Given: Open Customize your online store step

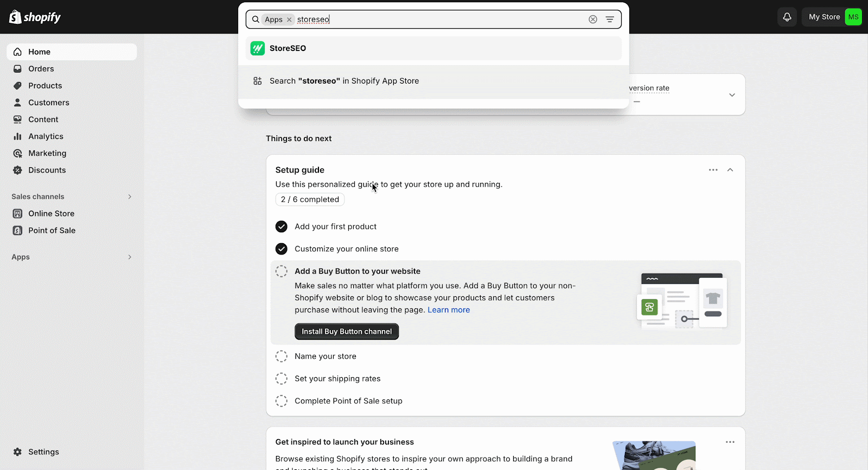Looking at the screenshot, I should coord(347,249).
